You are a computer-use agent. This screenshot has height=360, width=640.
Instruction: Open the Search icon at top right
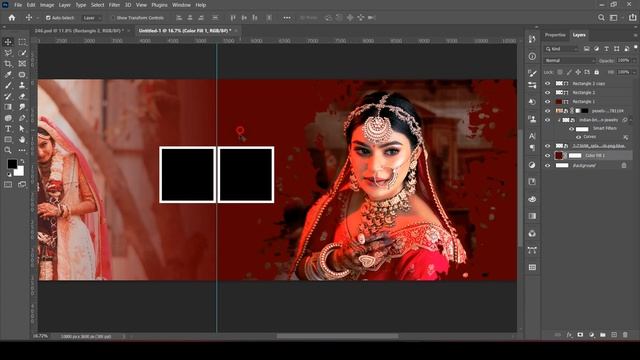click(x=601, y=18)
